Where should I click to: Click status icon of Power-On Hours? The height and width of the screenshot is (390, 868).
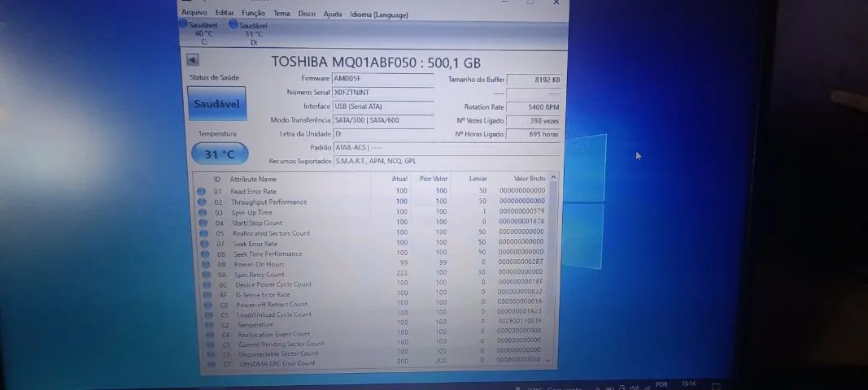(x=205, y=264)
